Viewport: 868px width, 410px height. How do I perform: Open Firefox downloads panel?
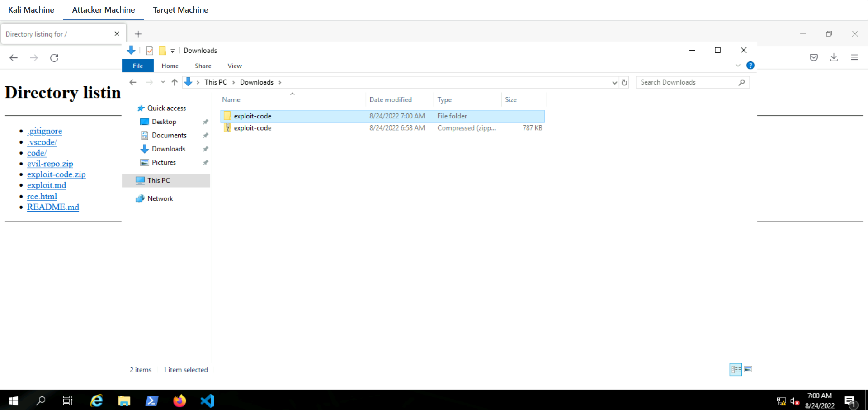(834, 57)
